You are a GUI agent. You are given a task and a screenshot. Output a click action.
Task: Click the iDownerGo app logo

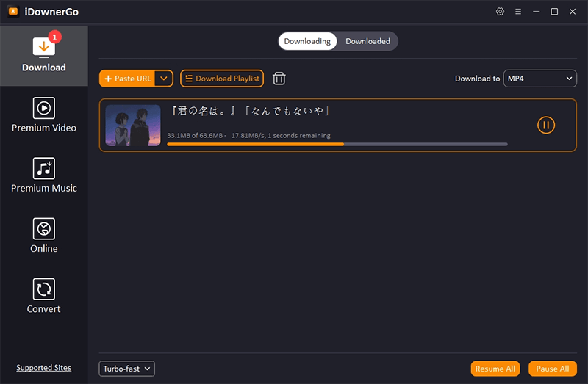pos(12,12)
